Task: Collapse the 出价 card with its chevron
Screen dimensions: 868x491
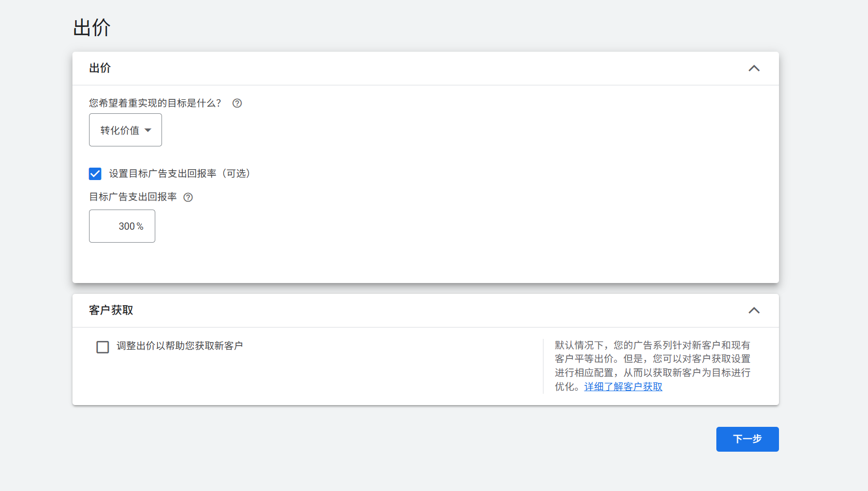Action: [754, 68]
